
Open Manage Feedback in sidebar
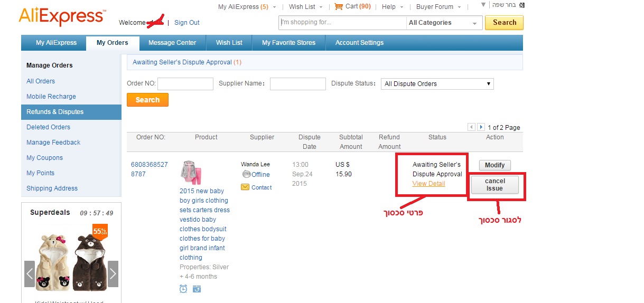[x=53, y=143]
